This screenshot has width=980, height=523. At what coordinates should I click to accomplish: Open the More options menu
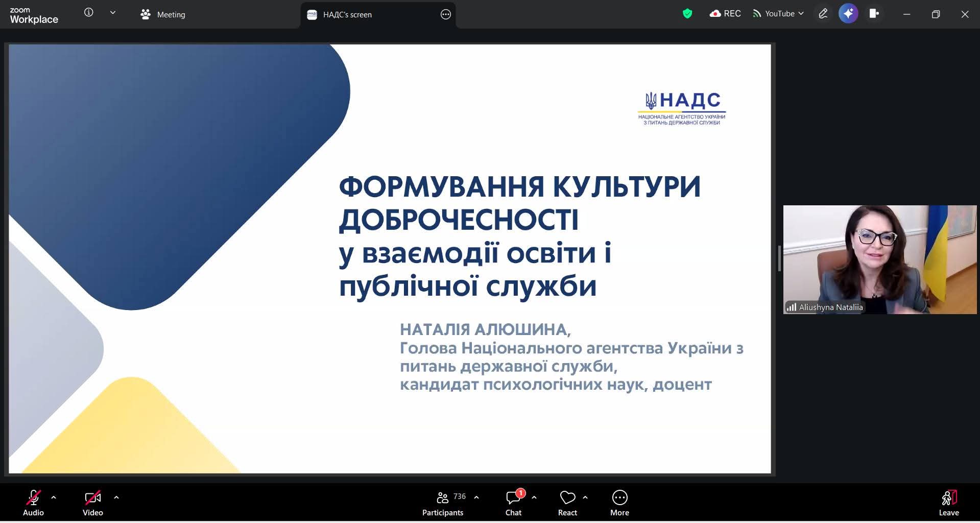click(x=619, y=503)
